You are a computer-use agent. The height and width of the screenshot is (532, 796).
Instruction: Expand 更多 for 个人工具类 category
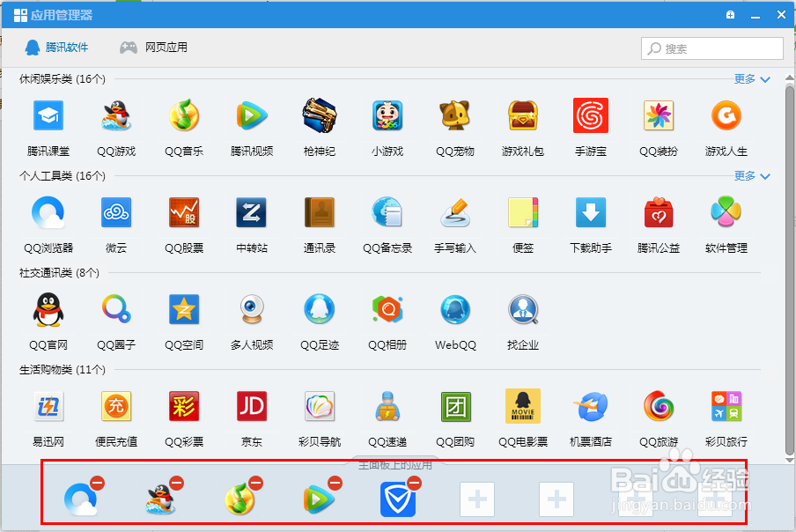click(x=752, y=175)
